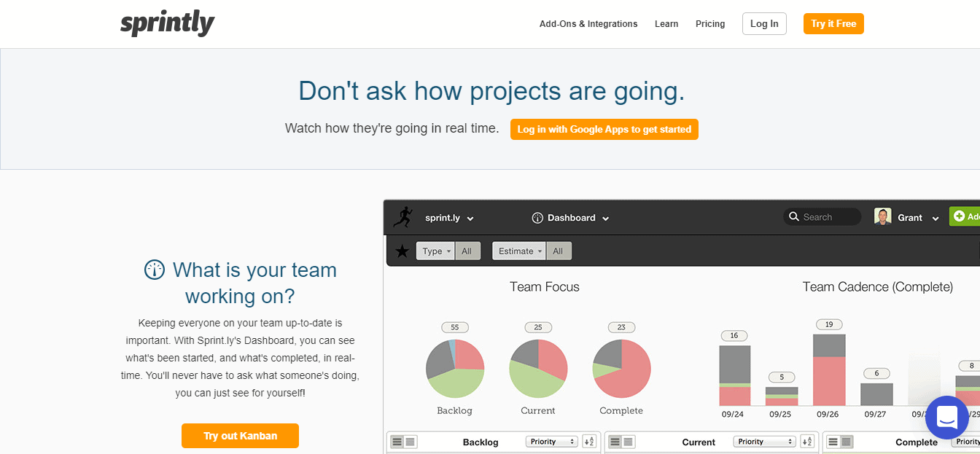Click the gray bar above 09/27
This screenshot has height=454, width=980.
point(876,394)
